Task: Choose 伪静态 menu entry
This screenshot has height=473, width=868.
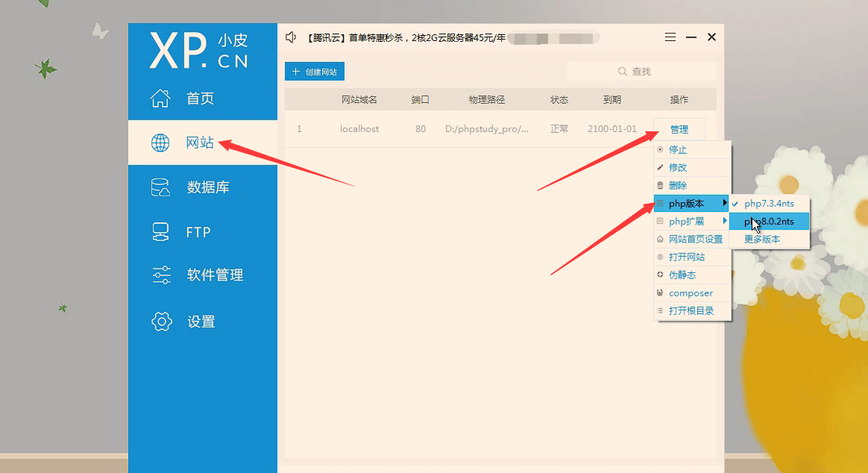Action: [x=693, y=275]
